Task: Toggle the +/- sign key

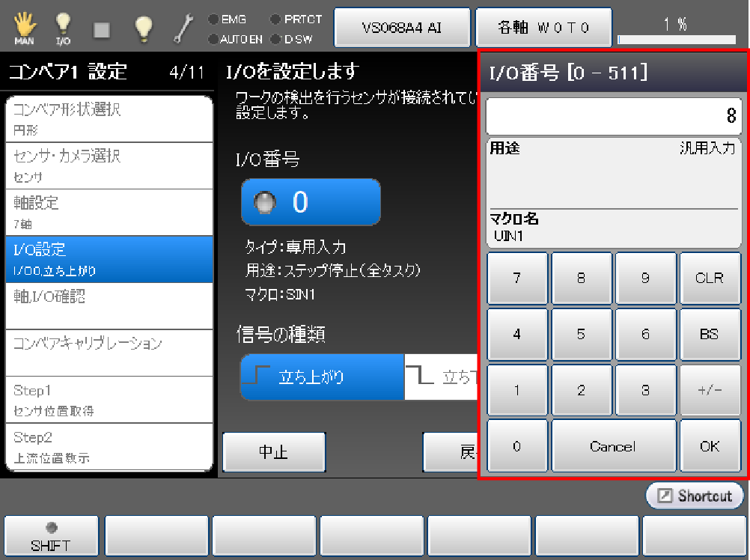Action: 709,390
